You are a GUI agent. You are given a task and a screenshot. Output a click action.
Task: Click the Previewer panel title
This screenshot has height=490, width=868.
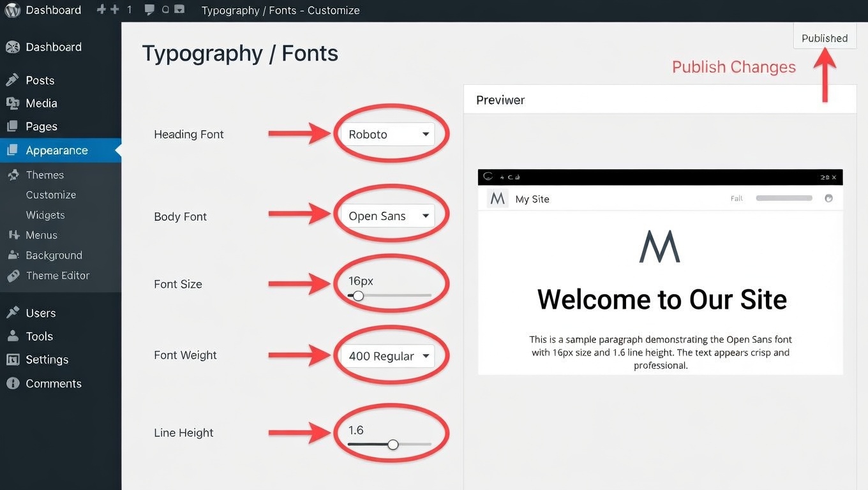pos(500,100)
